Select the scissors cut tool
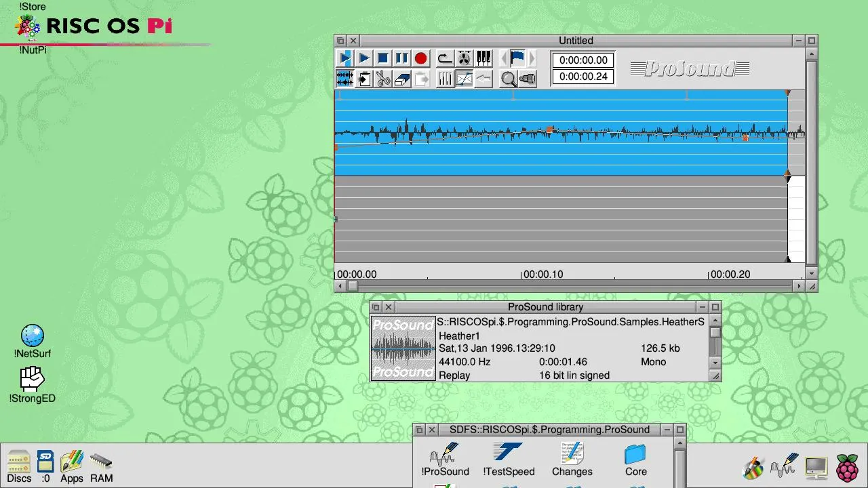Screen dimensions: 868x488 pyautogui.click(x=382, y=79)
